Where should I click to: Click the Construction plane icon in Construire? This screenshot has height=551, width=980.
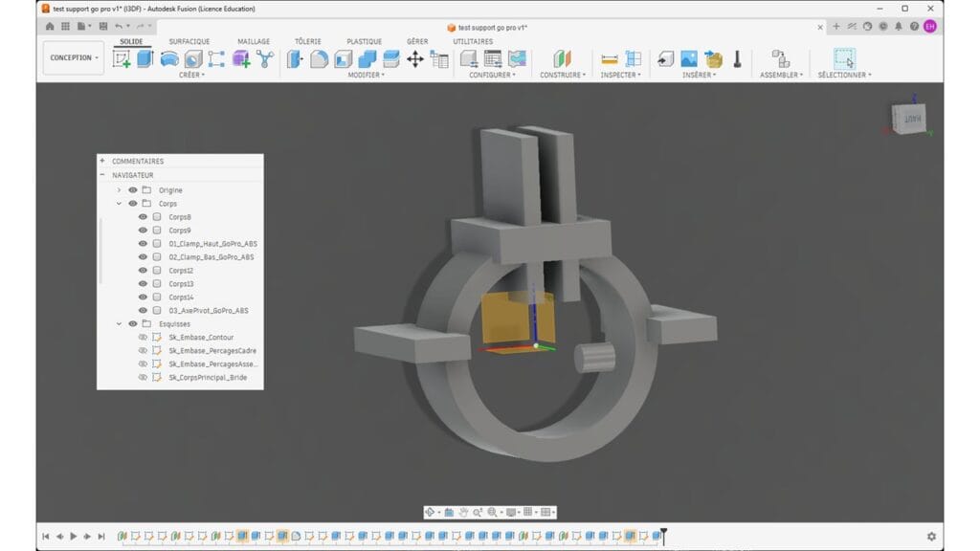(x=563, y=58)
